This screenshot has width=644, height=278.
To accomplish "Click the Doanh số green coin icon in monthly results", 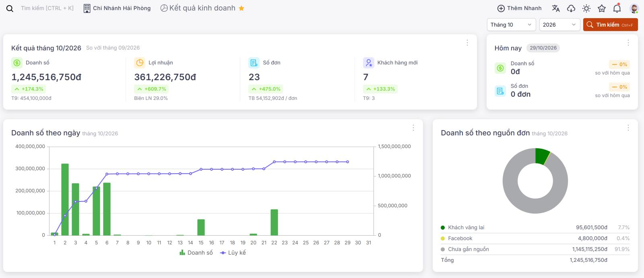I will click(x=17, y=63).
